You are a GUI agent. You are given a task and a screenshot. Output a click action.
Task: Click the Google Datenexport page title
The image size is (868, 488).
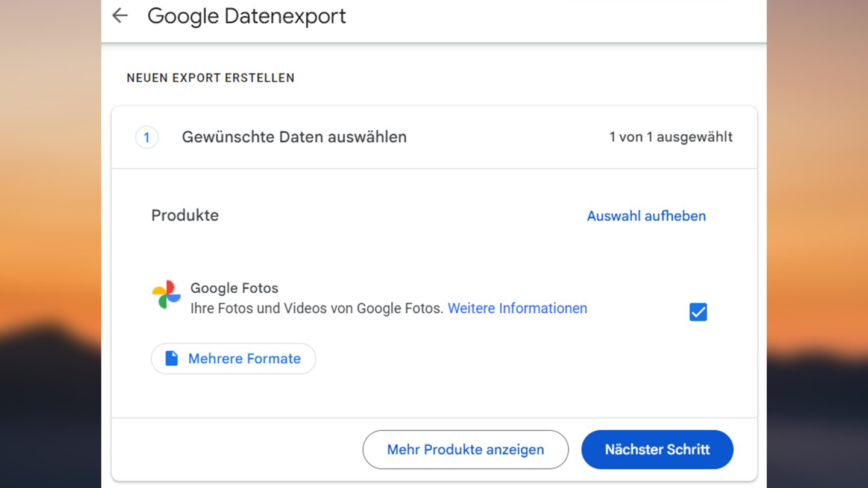247,16
